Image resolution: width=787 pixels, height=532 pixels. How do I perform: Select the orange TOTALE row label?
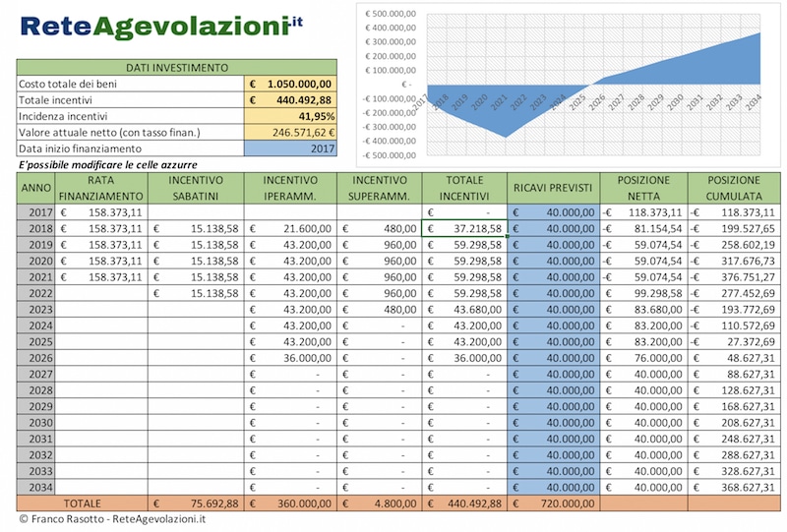click(83, 502)
